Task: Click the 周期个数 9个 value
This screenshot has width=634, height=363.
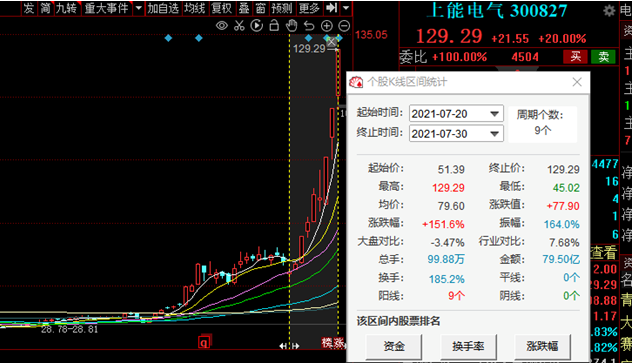Action: [542, 131]
